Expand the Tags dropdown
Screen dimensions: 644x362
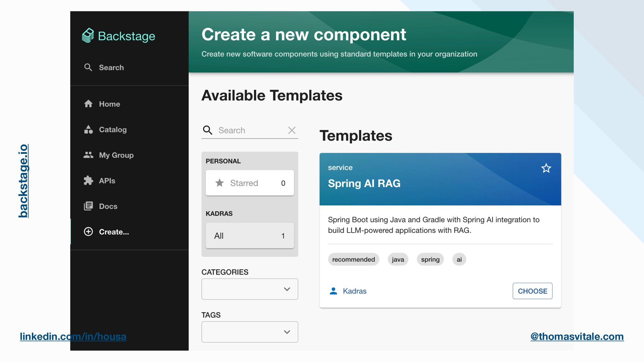tap(250, 332)
